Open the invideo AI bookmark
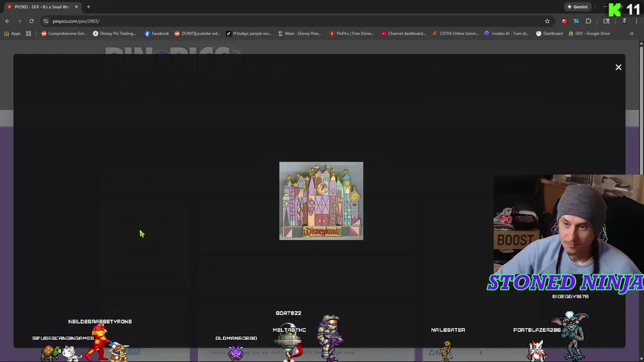 click(506, 34)
